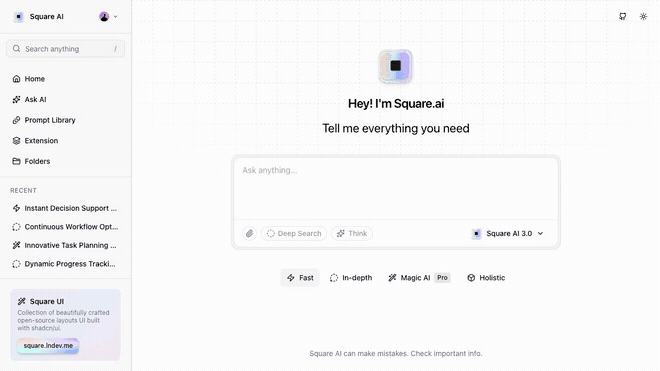
Task: Click the large Square.ai logo tile
Action: [395, 66]
